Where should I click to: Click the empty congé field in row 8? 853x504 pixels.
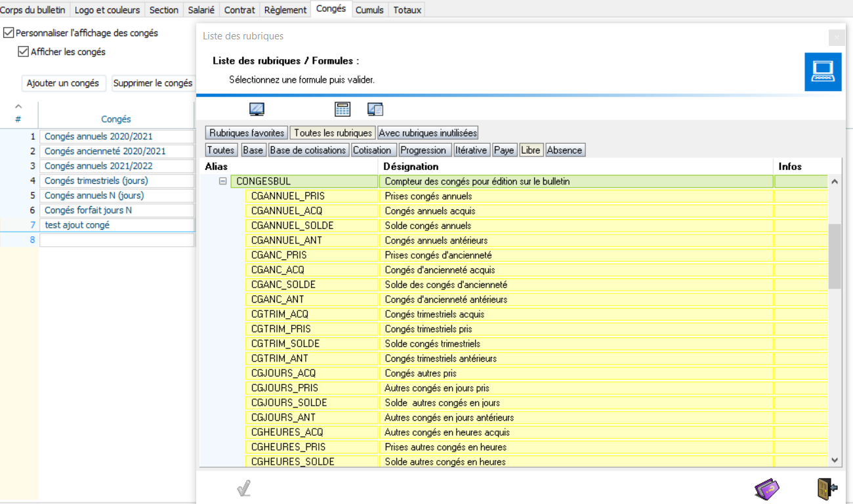117,240
